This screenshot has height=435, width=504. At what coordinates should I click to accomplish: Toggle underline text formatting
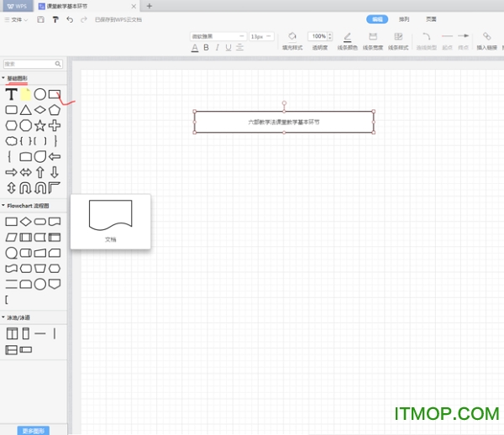point(228,48)
